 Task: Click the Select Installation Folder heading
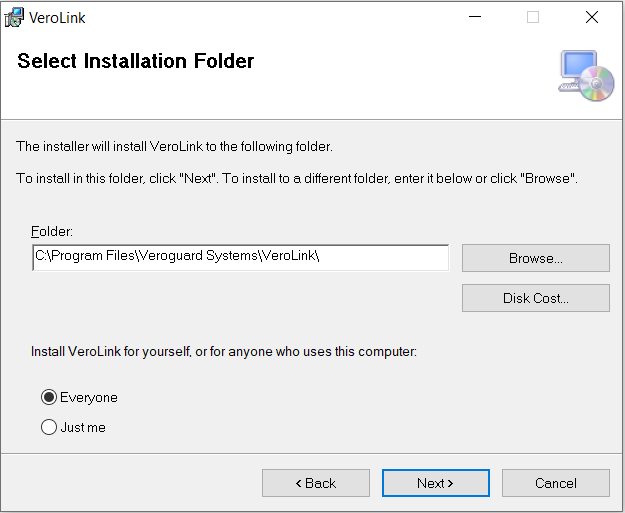(136, 62)
